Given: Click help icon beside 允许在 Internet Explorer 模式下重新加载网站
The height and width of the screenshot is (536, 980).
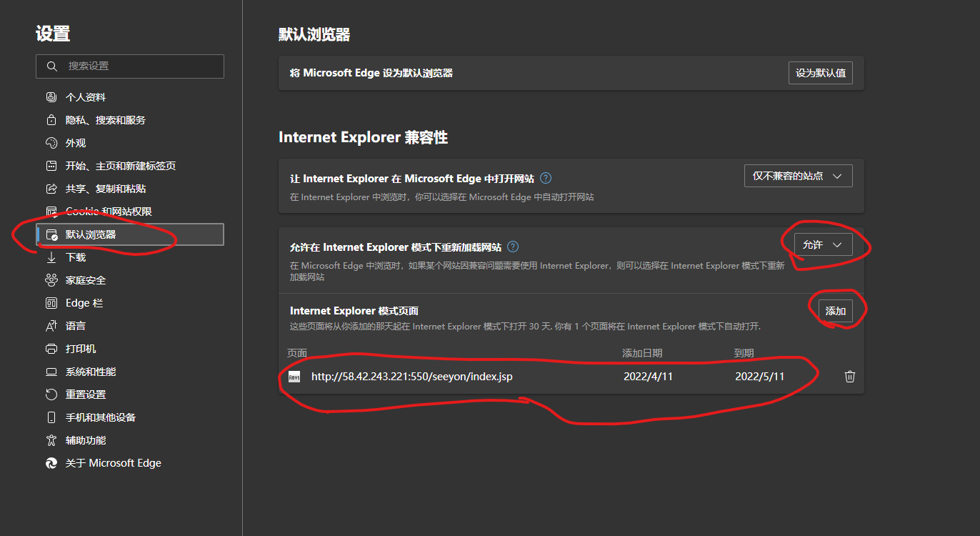Looking at the screenshot, I should coord(513,247).
